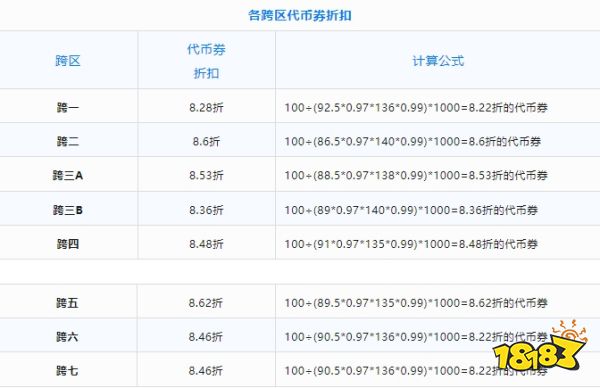Select the 跨二 row label

coord(68,142)
